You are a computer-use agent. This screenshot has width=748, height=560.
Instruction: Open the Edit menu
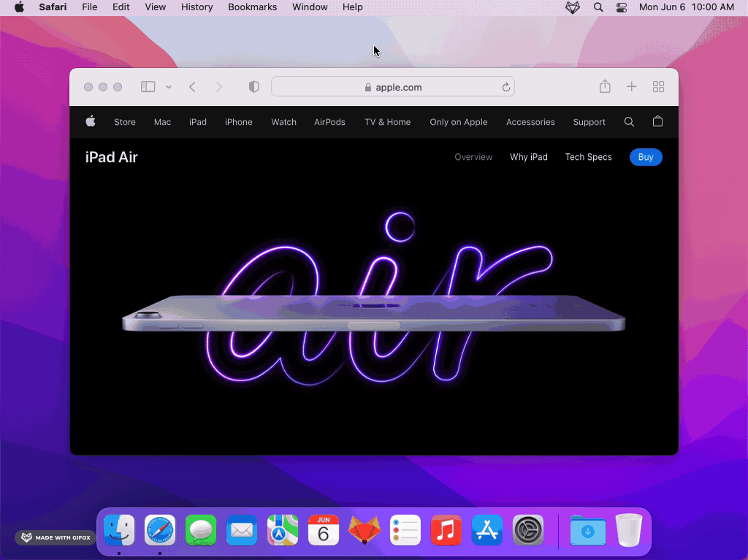(121, 7)
